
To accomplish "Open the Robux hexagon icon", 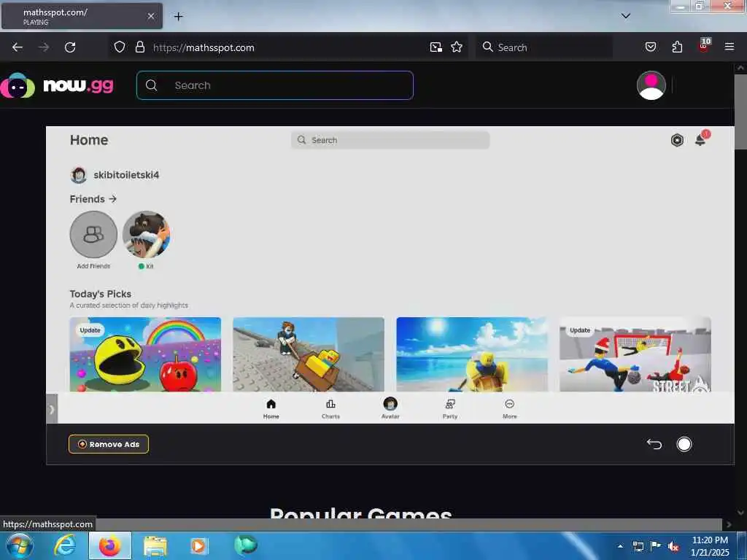I will pyautogui.click(x=677, y=140).
